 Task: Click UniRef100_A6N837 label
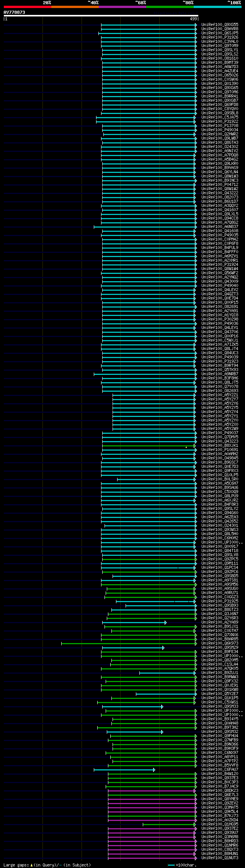click(220, 227)
